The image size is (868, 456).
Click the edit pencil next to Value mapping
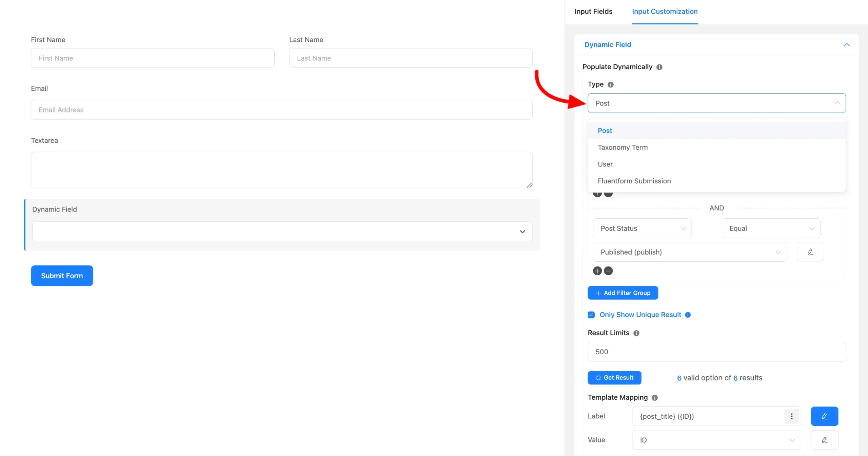click(825, 440)
